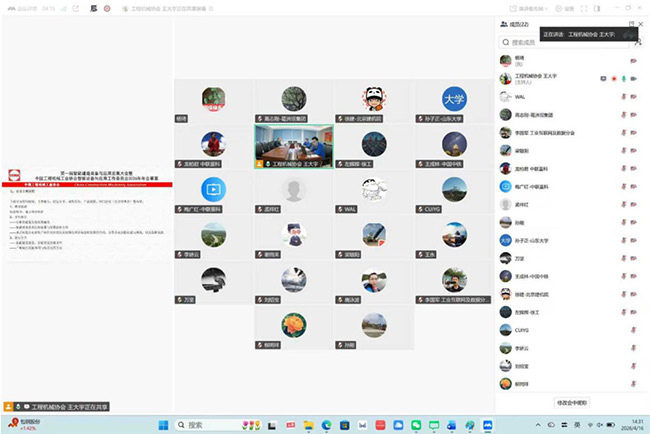Image resolution: width=650 pixels, height=434 pixels.
Task: Toggle WAL's microphone in member list
Action: (x=623, y=97)
